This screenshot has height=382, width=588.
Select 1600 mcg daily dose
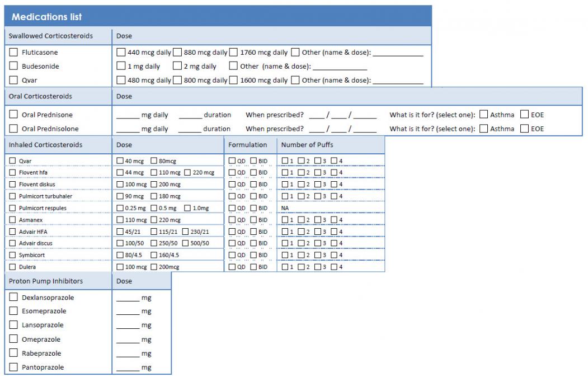(233, 80)
